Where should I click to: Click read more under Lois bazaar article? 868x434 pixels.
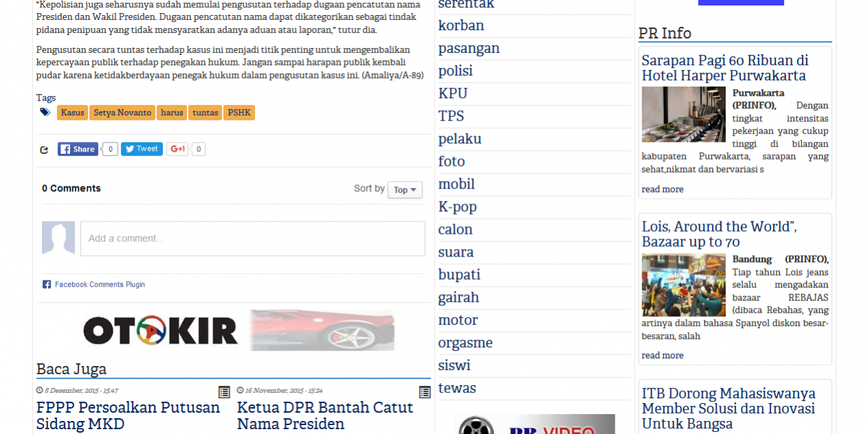[x=662, y=356]
